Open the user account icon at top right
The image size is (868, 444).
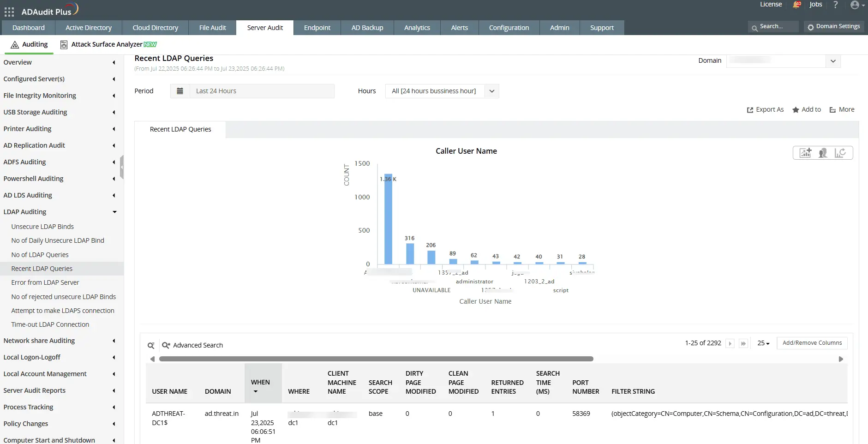point(854,5)
